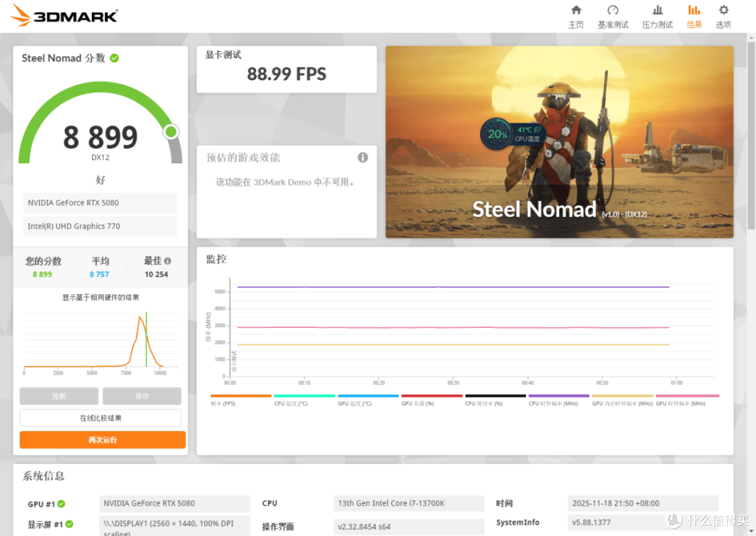The width and height of the screenshot is (756, 536).
Task: Toggle the 帧率 (FPS) orange legend swatch
Action: (x=241, y=396)
